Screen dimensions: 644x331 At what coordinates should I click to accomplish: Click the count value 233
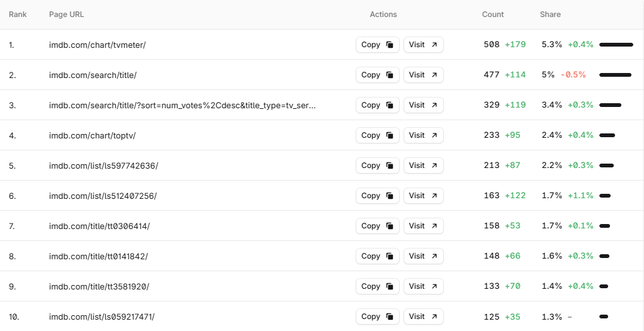pos(492,135)
